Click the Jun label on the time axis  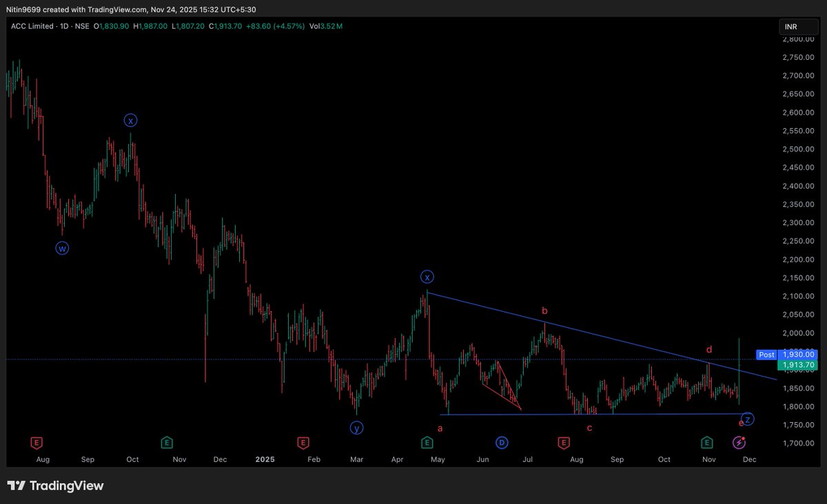[x=483, y=459]
